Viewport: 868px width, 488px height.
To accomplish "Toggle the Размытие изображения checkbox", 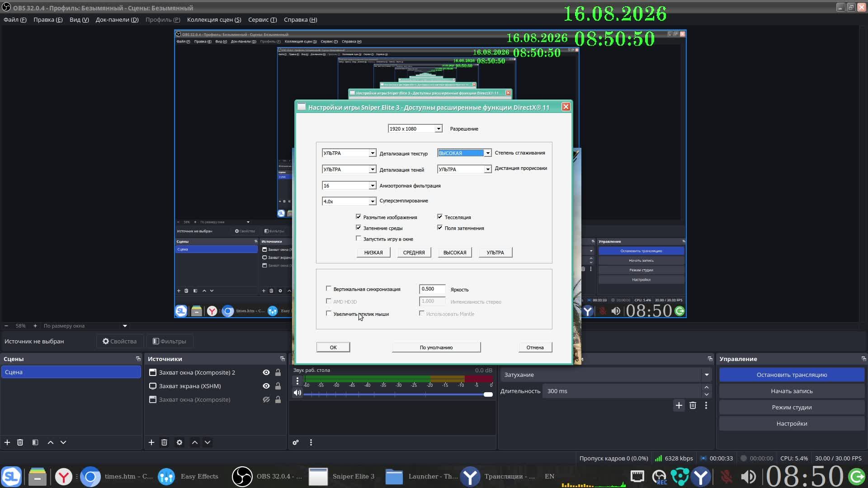I will pyautogui.click(x=359, y=217).
